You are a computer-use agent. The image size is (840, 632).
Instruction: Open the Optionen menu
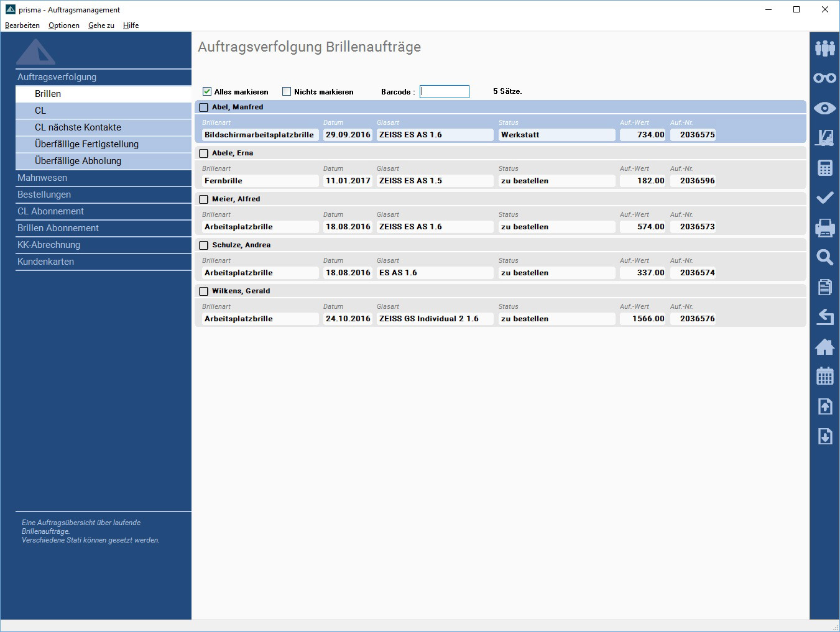tap(64, 25)
